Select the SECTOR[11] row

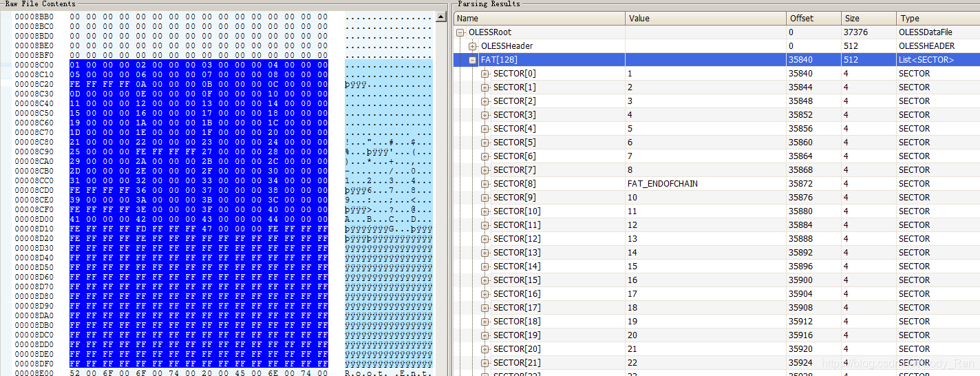pyautogui.click(x=717, y=225)
